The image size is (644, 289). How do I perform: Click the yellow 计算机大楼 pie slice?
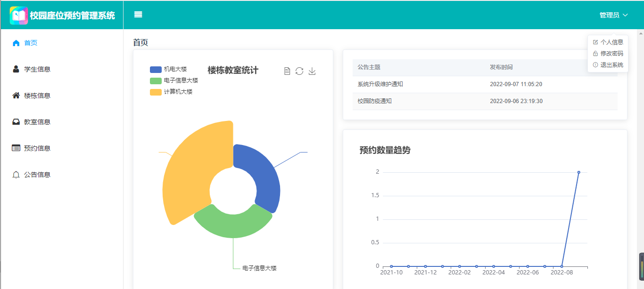coord(189,165)
